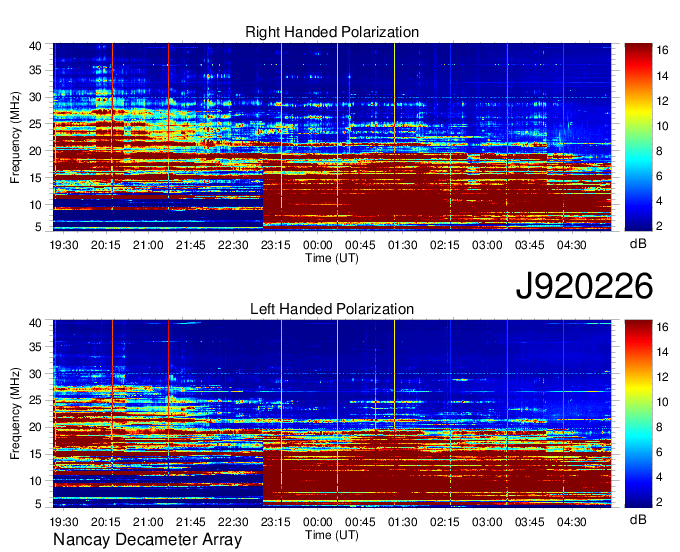Click the 02:15 time tick of top plot
Image resolution: width=680 pixels, height=552 pixels.
click(x=445, y=245)
